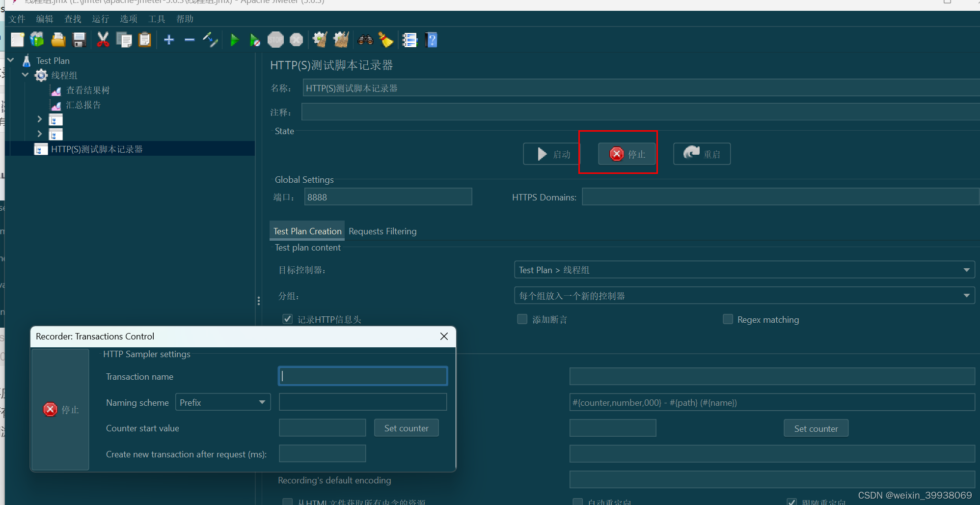The height and width of the screenshot is (505, 980).
Task: Toggle the 跟随重定向 checkbox
Action: (x=791, y=502)
